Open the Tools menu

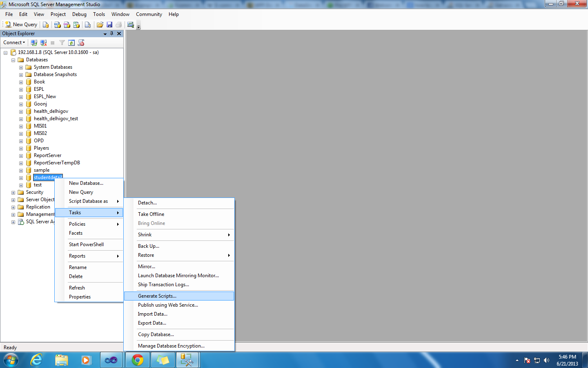pyautogui.click(x=99, y=14)
